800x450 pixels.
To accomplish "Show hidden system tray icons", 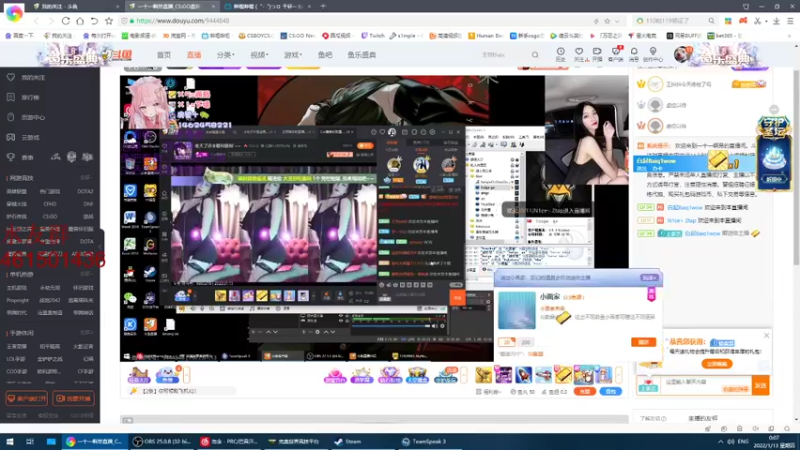I will pyautogui.click(x=720, y=441).
